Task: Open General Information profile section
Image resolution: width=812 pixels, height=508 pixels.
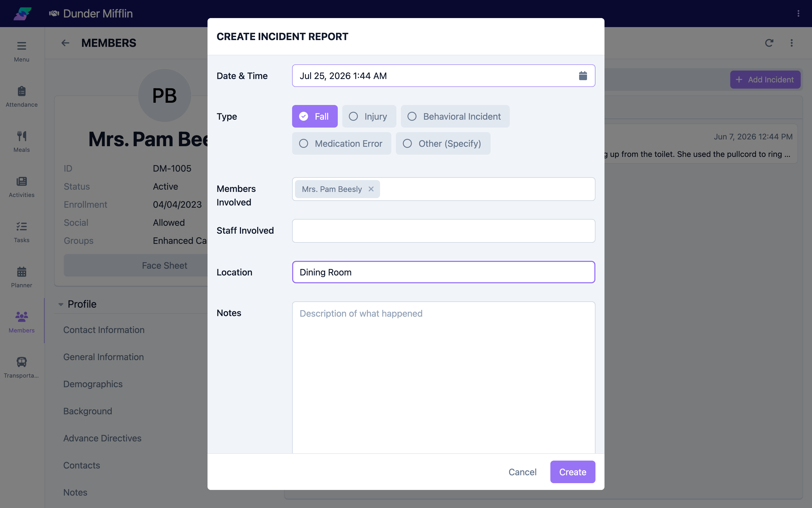Action: click(103, 357)
